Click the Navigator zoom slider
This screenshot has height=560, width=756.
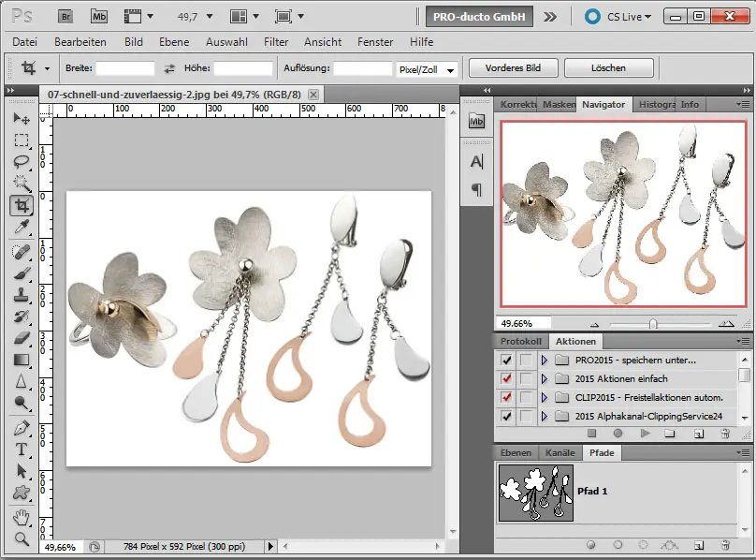tap(652, 324)
